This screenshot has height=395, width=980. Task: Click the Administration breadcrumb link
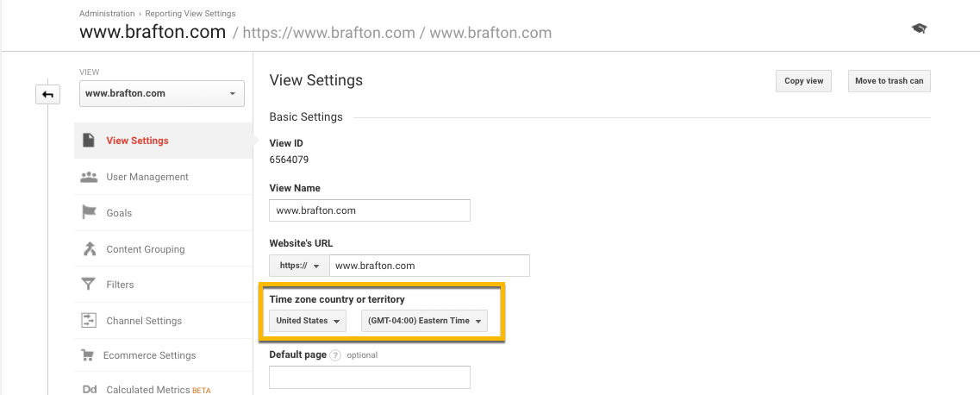pyautogui.click(x=107, y=14)
